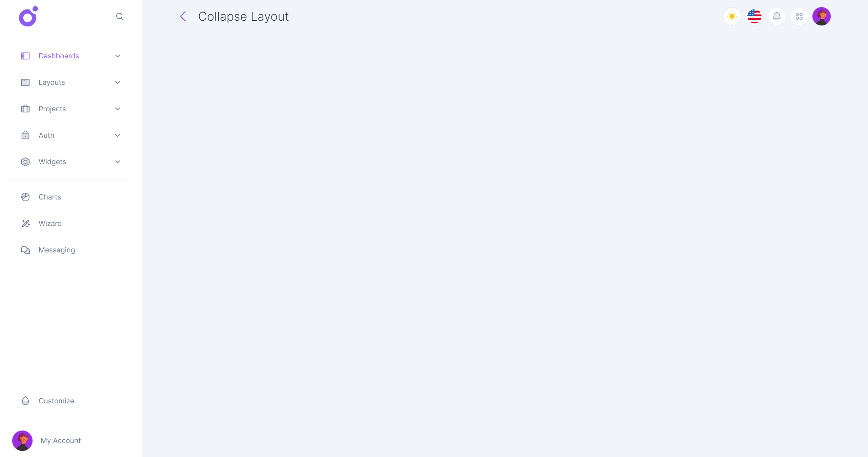The width and height of the screenshot is (868, 457).
Task: Click the Widgets hexagon icon
Action: [x=25, y=162]
